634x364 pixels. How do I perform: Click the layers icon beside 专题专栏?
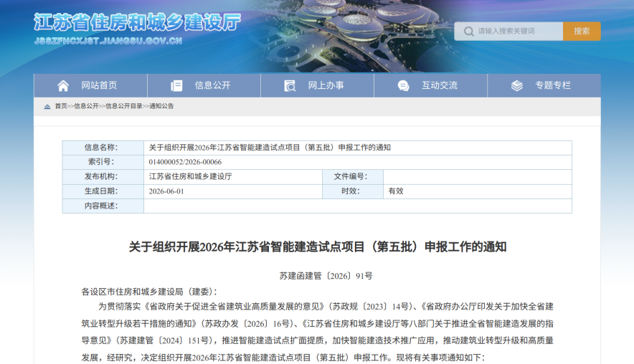(x=517, y=86)
